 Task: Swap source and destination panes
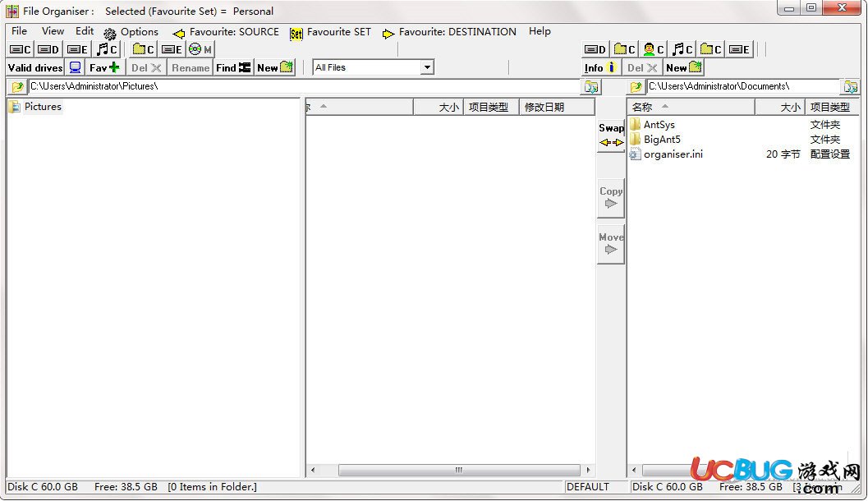coord(611,135)
